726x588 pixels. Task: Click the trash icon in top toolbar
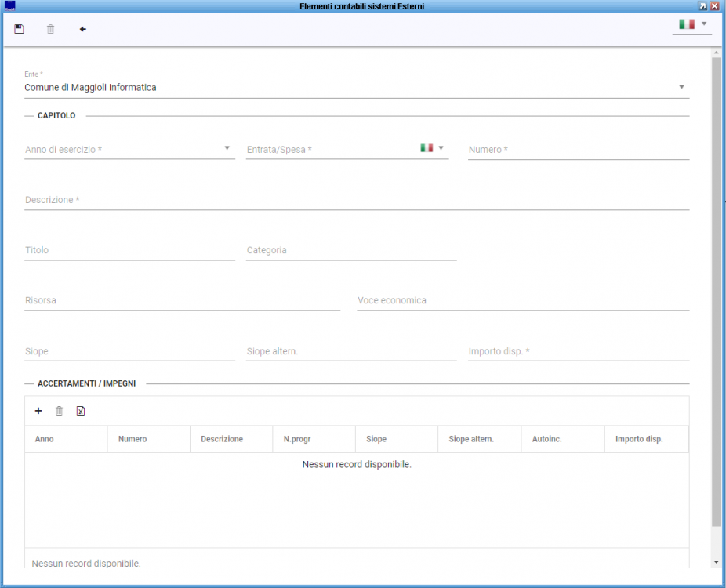coord(51,29)
